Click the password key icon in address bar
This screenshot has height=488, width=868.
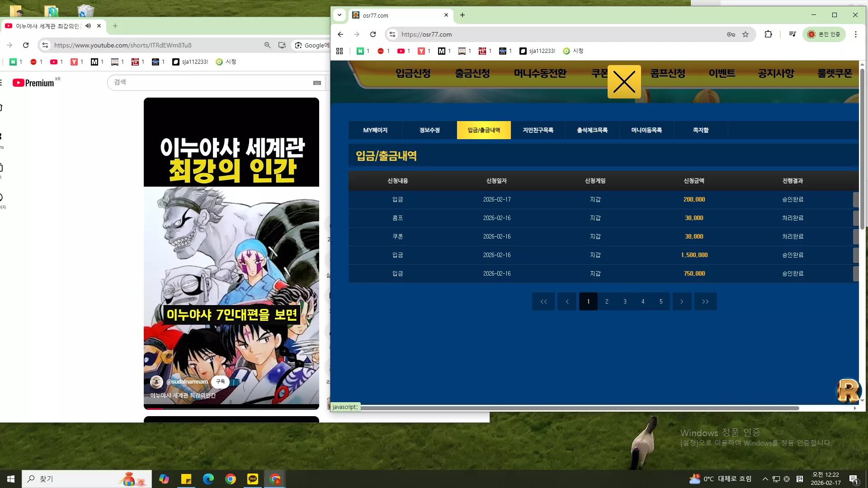point(731,34)
